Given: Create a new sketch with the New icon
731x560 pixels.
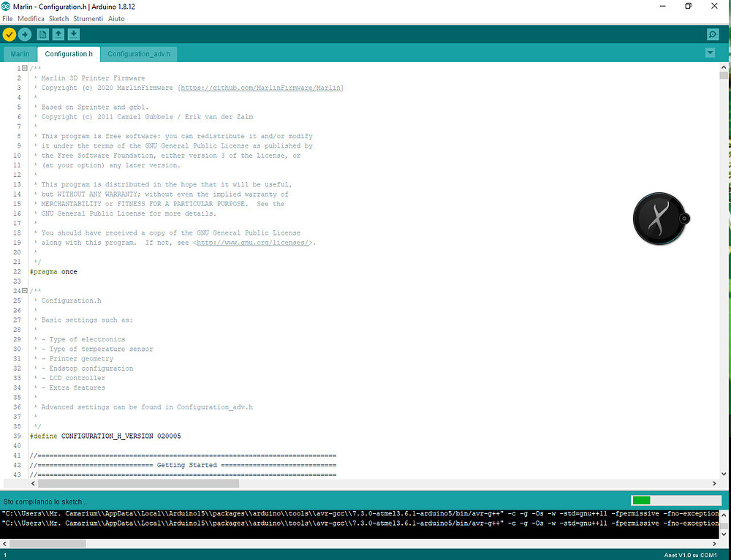Looking at the screenshot, I should [42, 34].
